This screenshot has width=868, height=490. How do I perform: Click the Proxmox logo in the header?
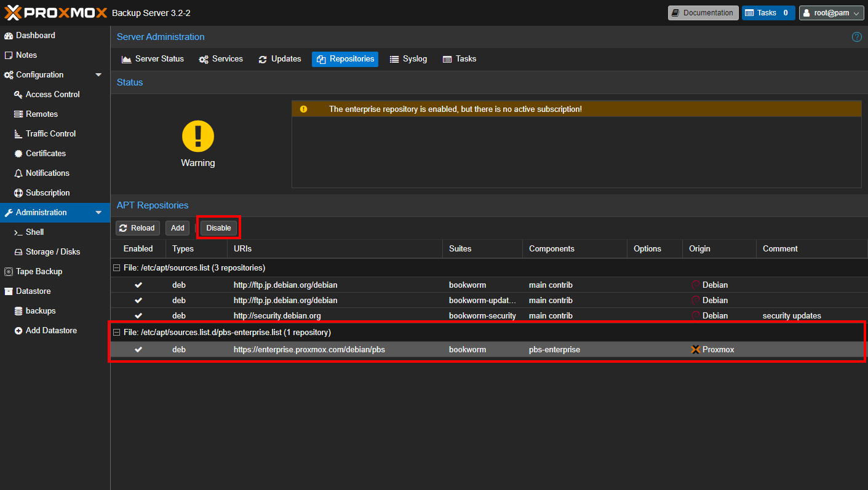coord(56,12)
